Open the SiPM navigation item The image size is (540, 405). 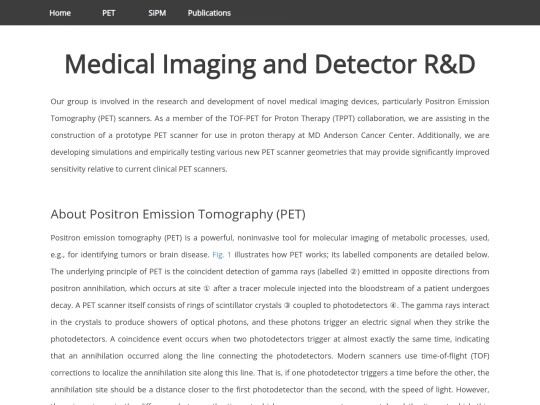click(157, 13)
